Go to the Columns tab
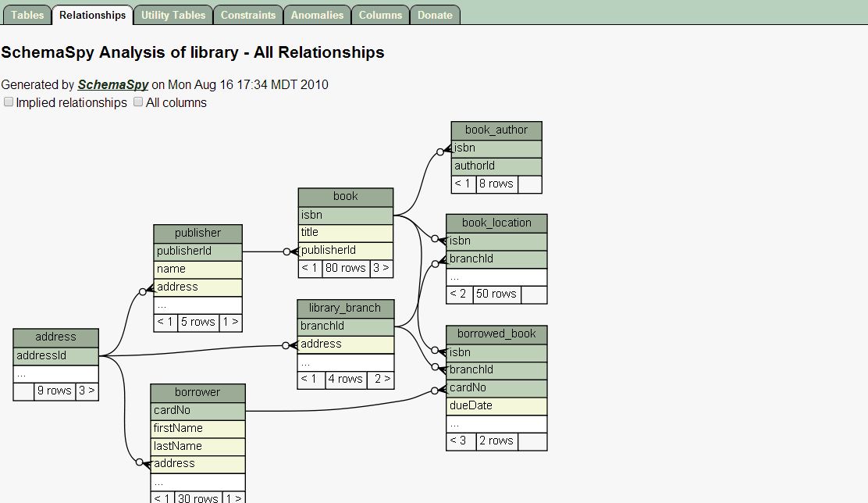This screenshot has width=868, height=503. click(x=380, y=15)
